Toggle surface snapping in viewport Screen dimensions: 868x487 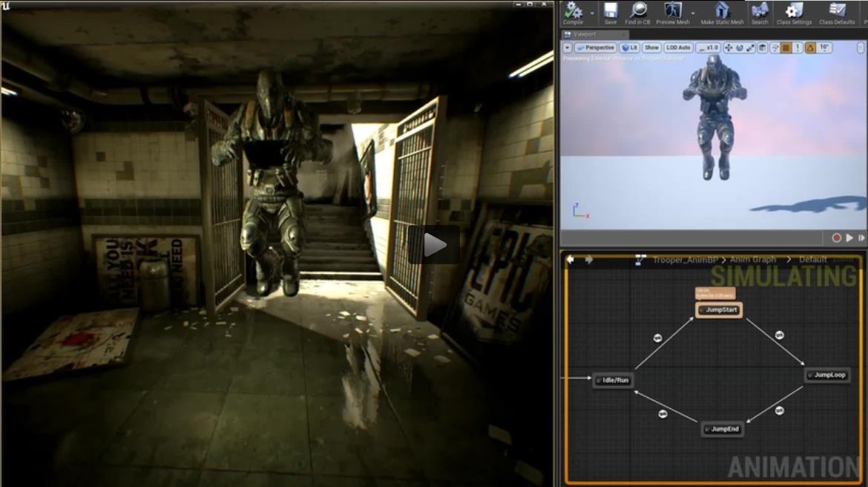coord(775,48)
